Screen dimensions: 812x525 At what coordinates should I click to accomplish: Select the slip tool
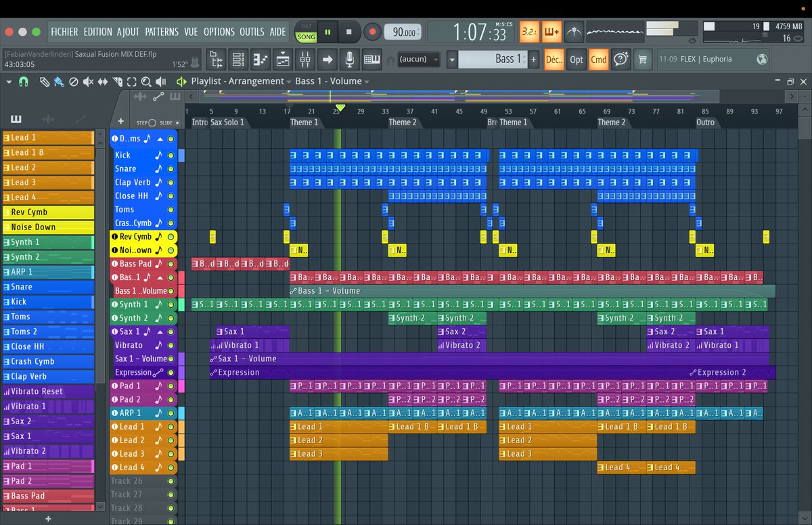coord(102,82)
